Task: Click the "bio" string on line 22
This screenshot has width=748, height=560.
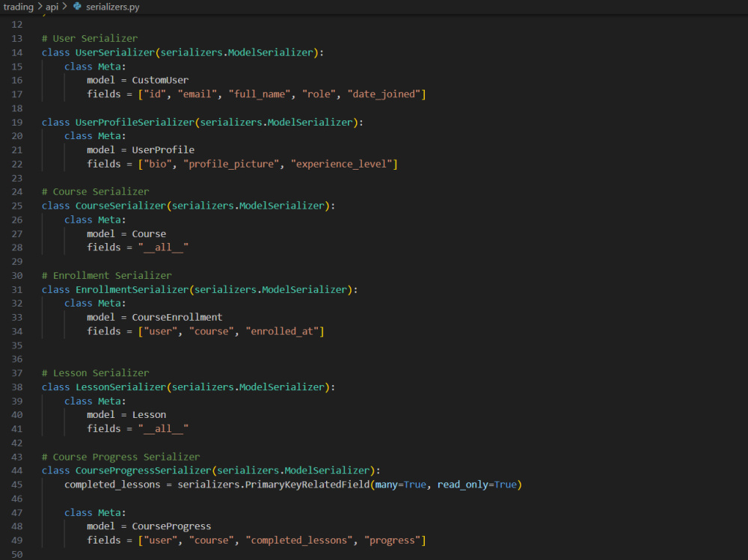Action: click(x=157, y=164)
